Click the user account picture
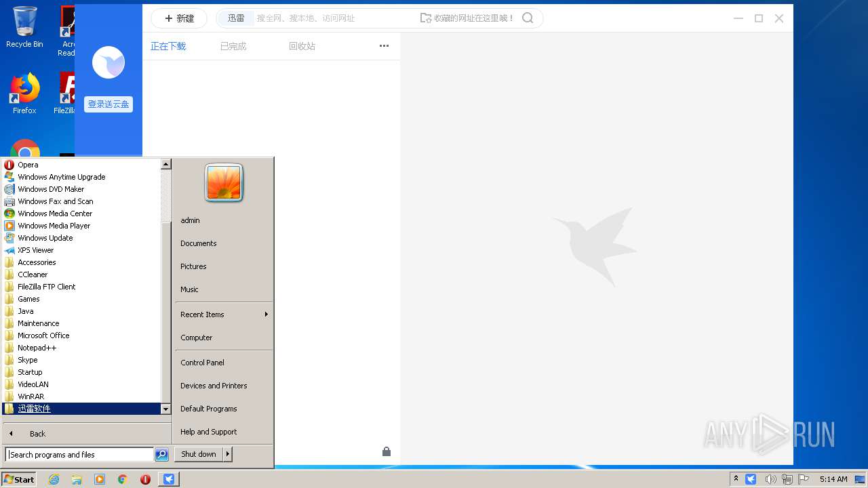868x488 pixels. tap(224, 183)
